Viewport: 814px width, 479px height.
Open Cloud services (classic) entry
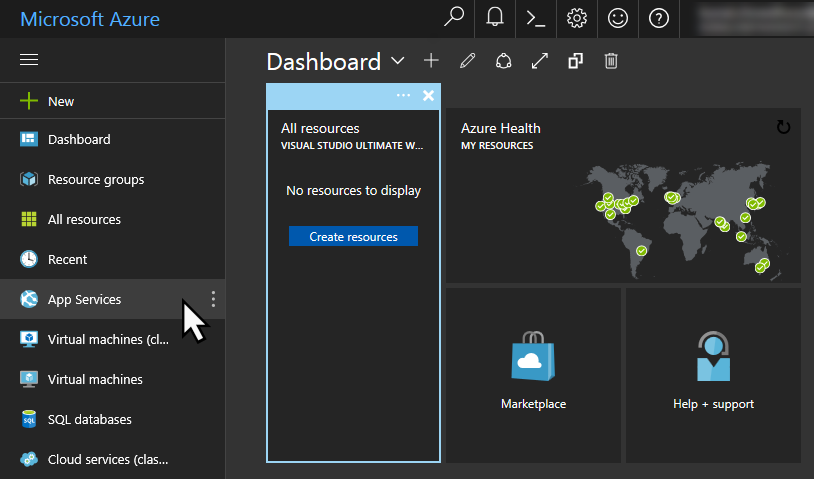click(x=113, y=459)
